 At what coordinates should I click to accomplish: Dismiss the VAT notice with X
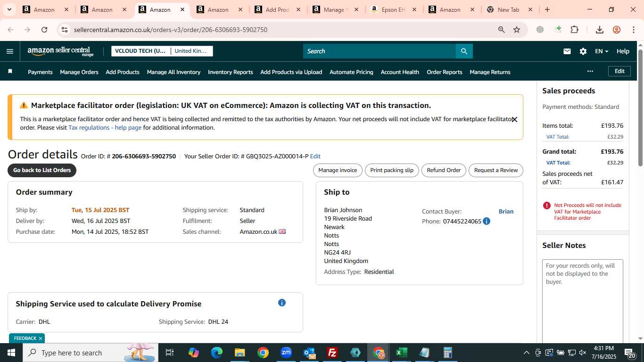(x=514, y=120)
